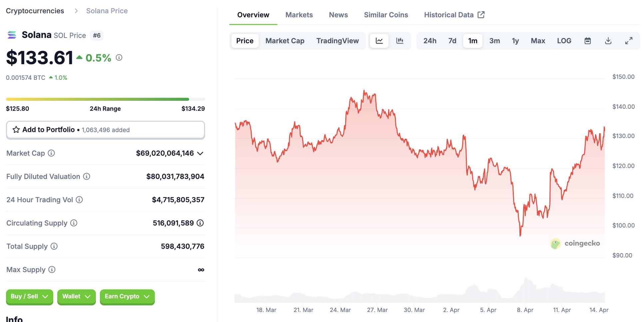Go to Cryptocurrencies breadcrumb

tap(35, 11)
